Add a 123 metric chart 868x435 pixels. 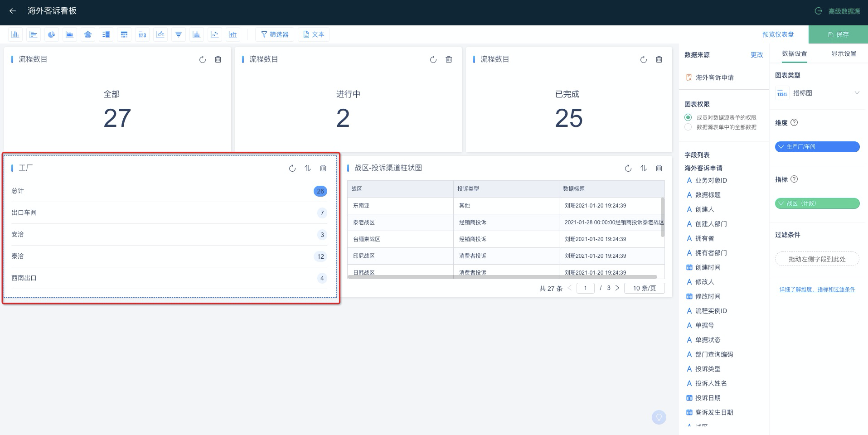pos(142,34)
